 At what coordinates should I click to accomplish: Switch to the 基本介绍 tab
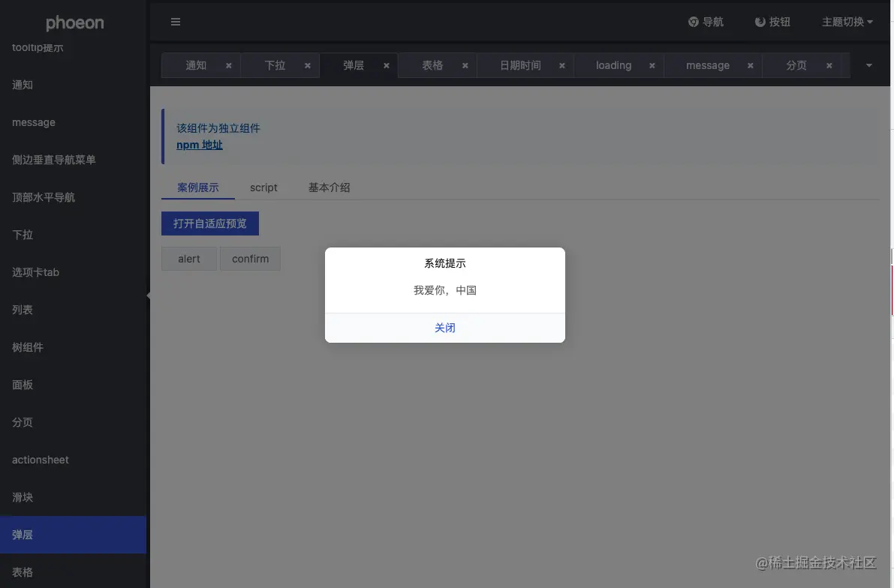click(329, 187)
